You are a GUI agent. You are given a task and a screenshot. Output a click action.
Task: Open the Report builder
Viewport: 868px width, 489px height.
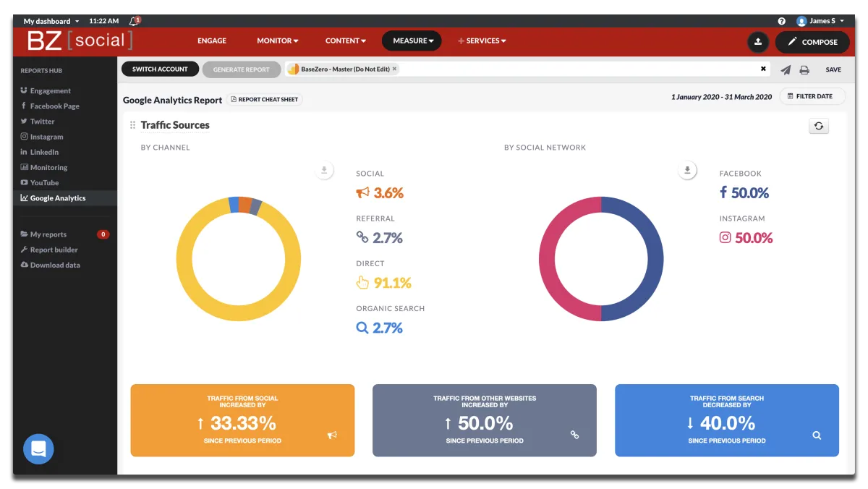(49, 250)
